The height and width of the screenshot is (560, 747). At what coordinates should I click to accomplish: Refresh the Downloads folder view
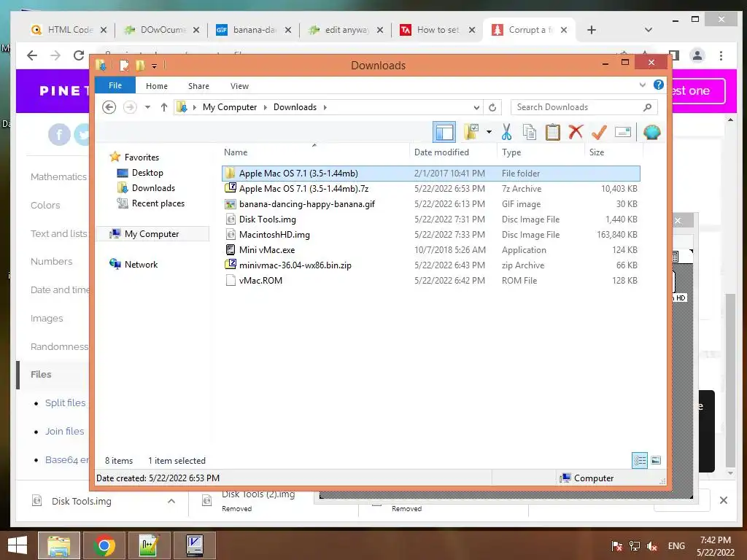coord(492,107)
